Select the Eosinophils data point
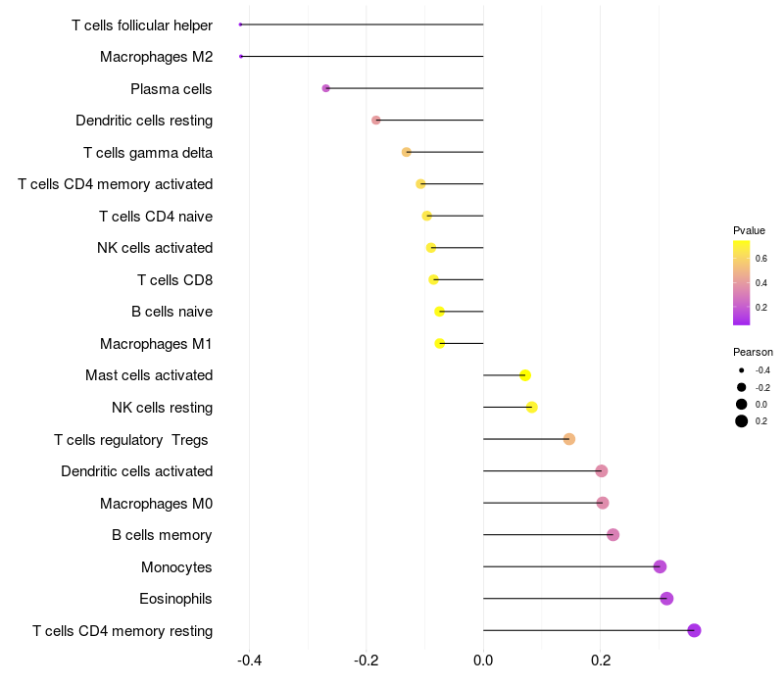This screenshot has height=686, width=784. [666, 599]
